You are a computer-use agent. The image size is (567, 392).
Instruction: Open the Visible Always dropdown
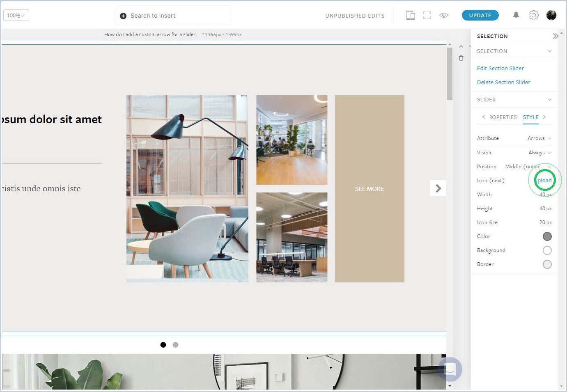[539, 153]
